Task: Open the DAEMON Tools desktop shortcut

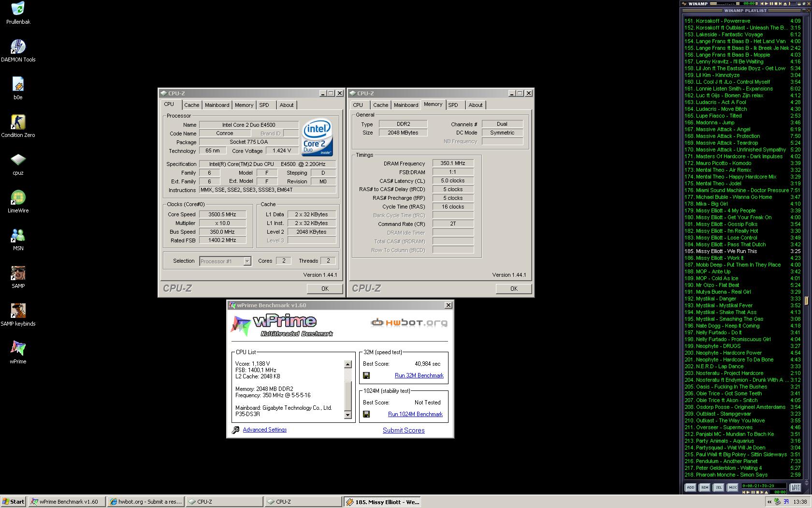Action: click(x=18, y=46)
